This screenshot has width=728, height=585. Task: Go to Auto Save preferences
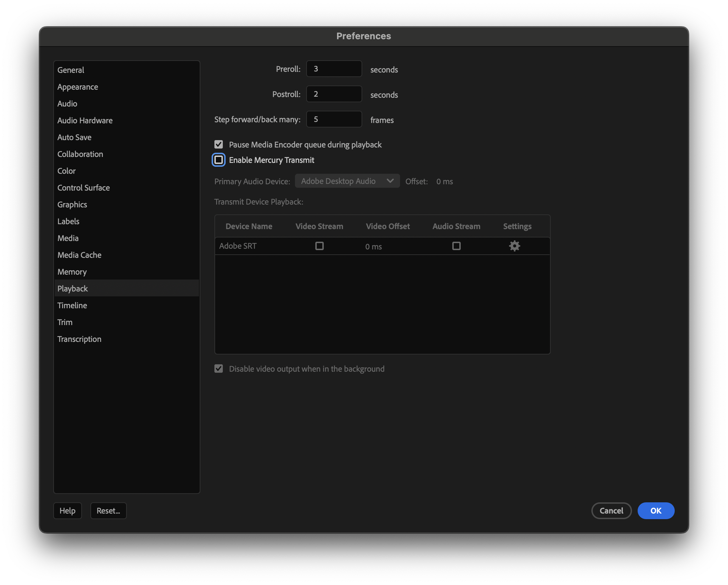click(74, 137)
